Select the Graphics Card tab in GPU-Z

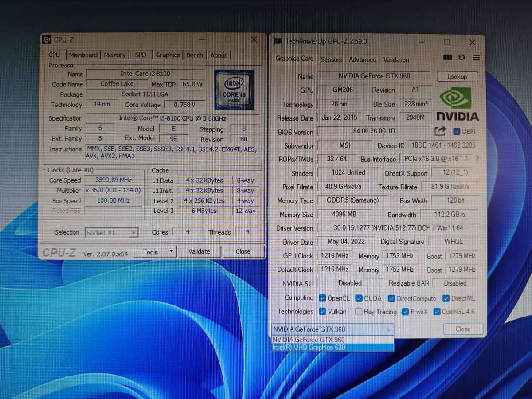point(295,59)
